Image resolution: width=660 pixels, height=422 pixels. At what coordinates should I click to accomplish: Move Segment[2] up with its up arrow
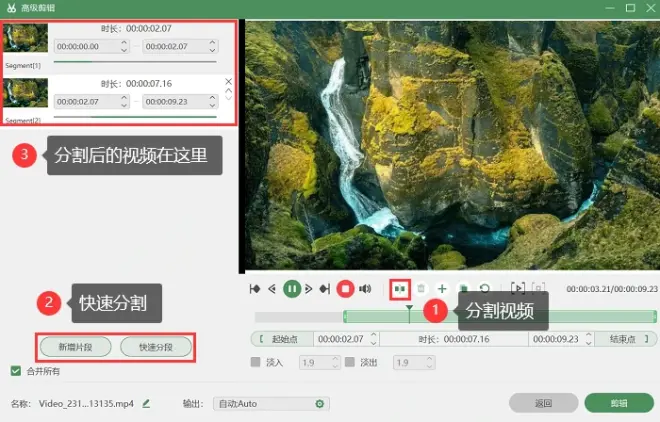click(x=229, y=90)
